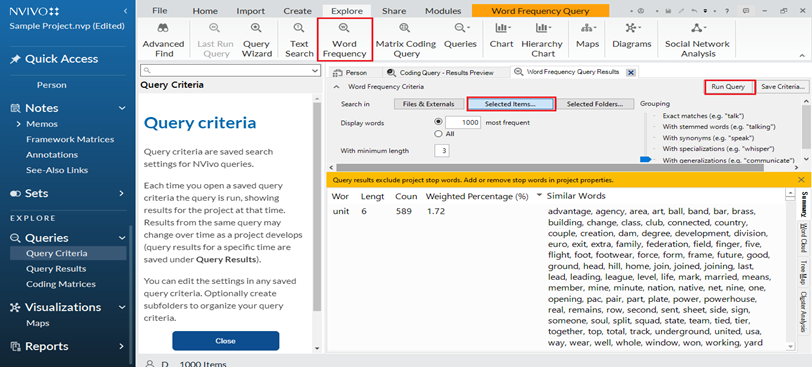The height and width of the screenshot is (367, 812).
Task: Click the blue Grouping slider handle
Action: pyautogui.click(x=645, y=160)
